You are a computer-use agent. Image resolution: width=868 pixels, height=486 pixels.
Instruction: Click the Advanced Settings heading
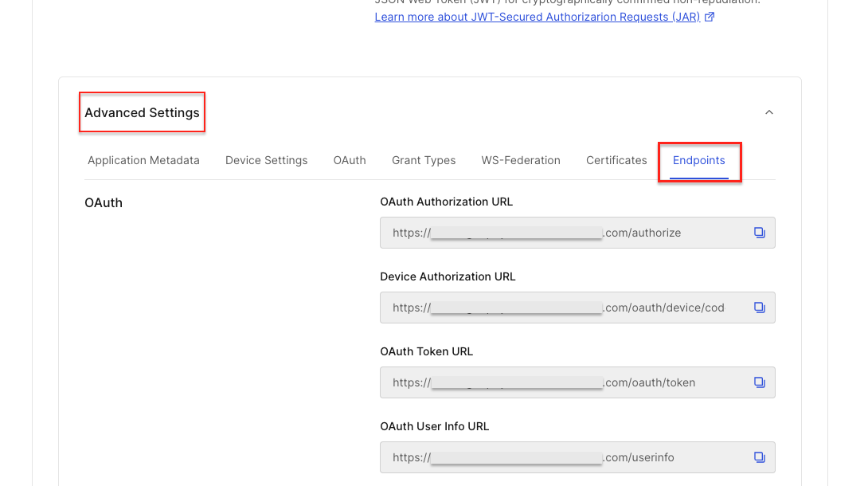tap(142, 112)
